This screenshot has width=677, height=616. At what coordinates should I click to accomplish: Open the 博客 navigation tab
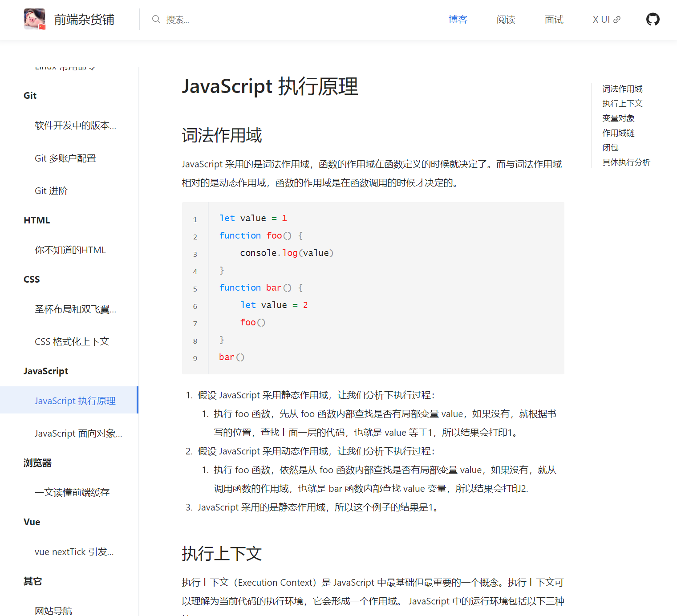click(458, 19)
